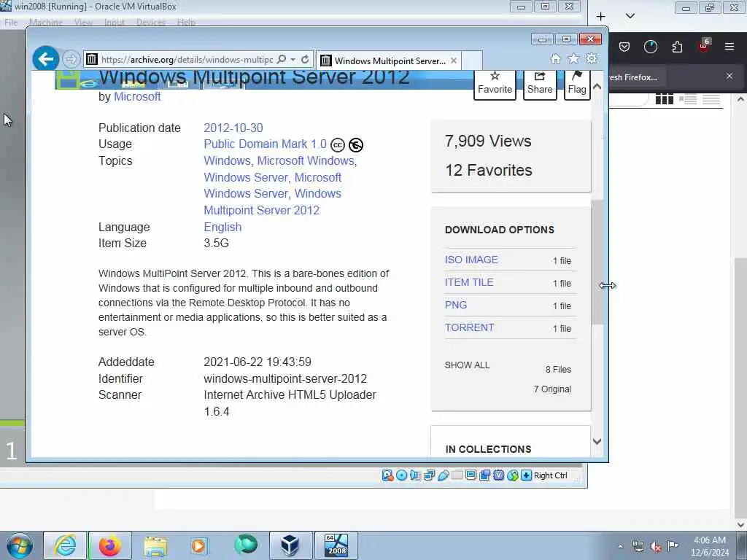Click VirtualBox optical drive status icon
Screen dimensions: 747x560
point(402,475)
